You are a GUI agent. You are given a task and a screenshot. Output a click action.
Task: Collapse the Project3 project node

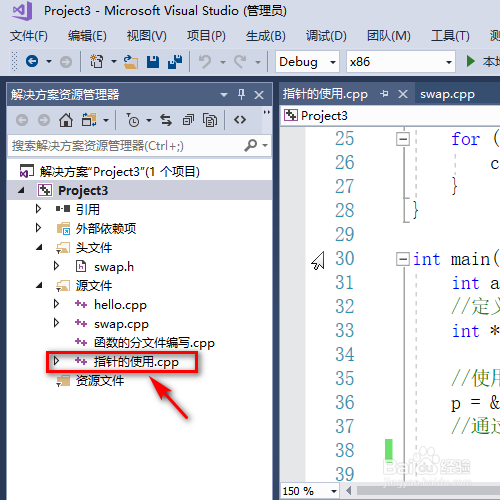[x=21, y=191]
